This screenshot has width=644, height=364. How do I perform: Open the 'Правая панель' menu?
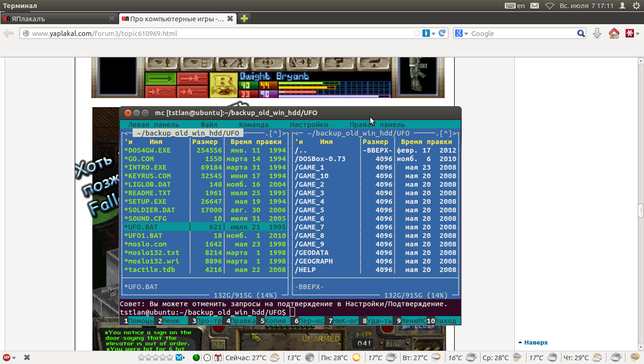coord(377,125)
